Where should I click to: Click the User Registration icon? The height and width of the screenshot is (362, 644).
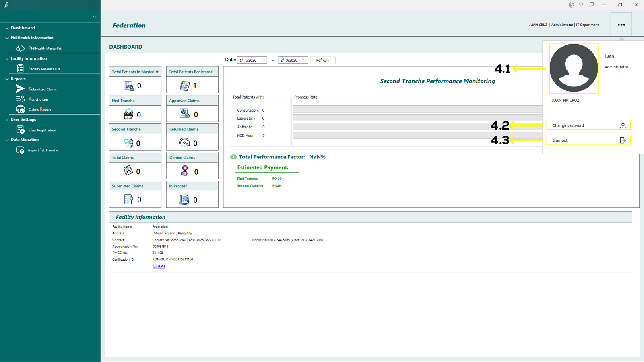(20, 130)
